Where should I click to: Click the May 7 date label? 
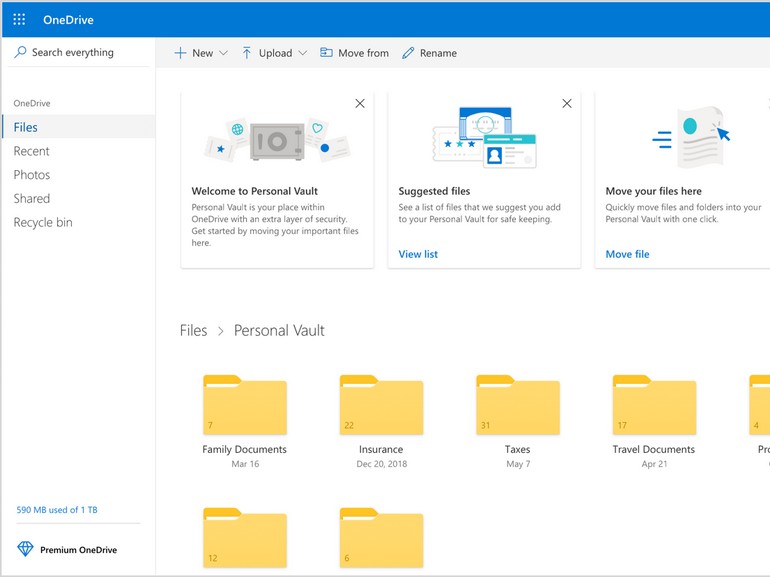coord(518,464)
